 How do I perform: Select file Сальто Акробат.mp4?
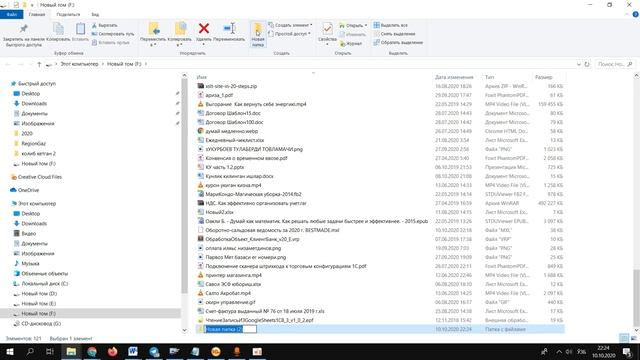[228, 293]
